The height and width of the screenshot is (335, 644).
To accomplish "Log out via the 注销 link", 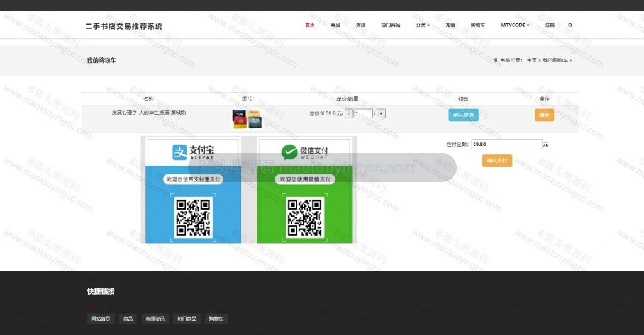I will pyautogui.click(x=550, y=25).
